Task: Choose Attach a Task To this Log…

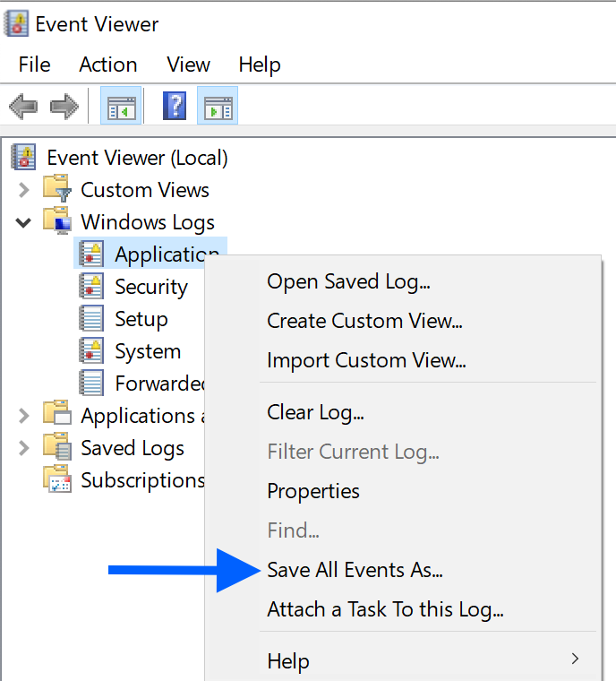Action: pyautogui.click(x=385, y=610)
